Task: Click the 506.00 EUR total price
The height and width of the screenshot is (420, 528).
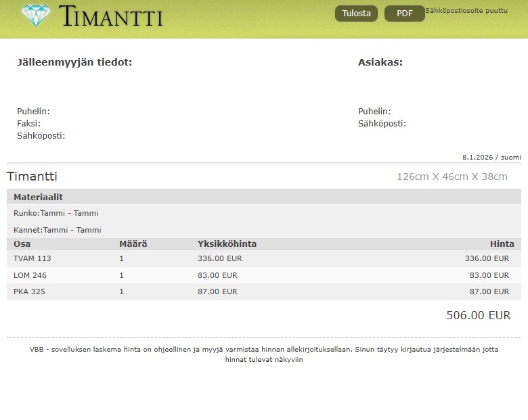Action: click(478, 315)
